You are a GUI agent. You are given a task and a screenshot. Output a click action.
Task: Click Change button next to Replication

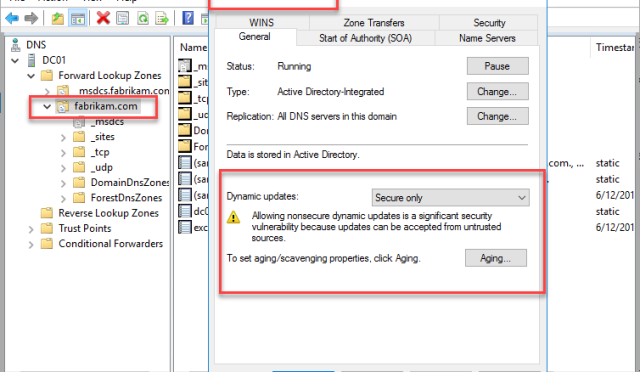[498, 116]
